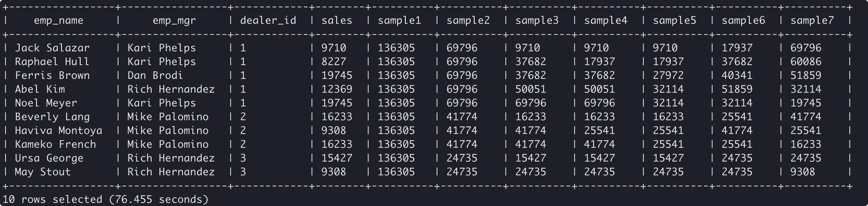Click sales value 19745 in Ferris Brown's row
Viewport: 868px width, 206px height.
point(337,75)
